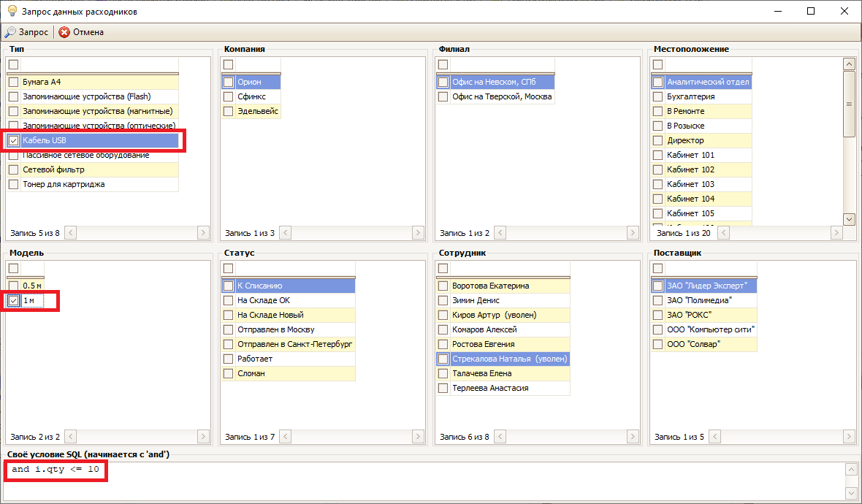This screenshot has width=862, height=504.
Task: Tick the Директор location checkbox
Action: [657, 141]
